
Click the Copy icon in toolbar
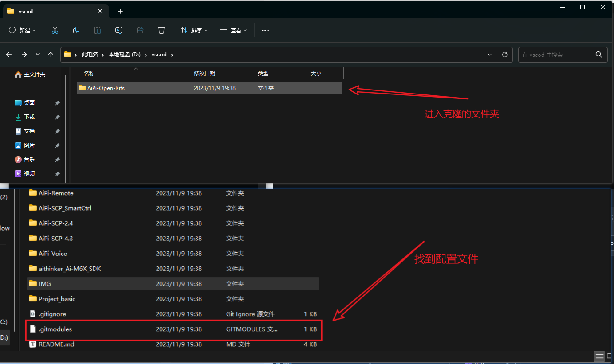(76, 30)
